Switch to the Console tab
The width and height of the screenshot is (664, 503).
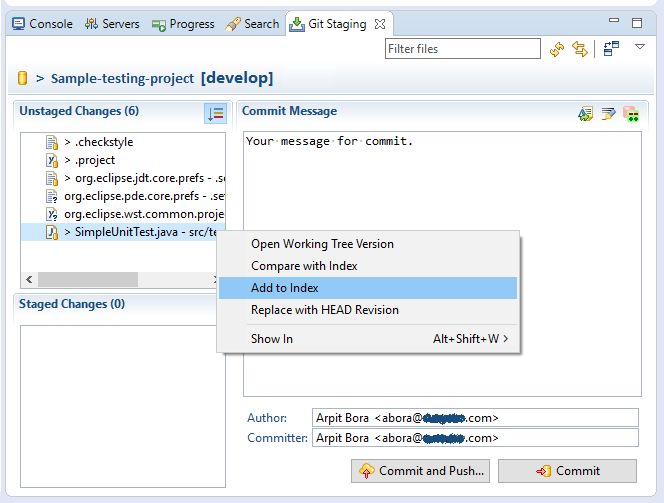(42, 24)
